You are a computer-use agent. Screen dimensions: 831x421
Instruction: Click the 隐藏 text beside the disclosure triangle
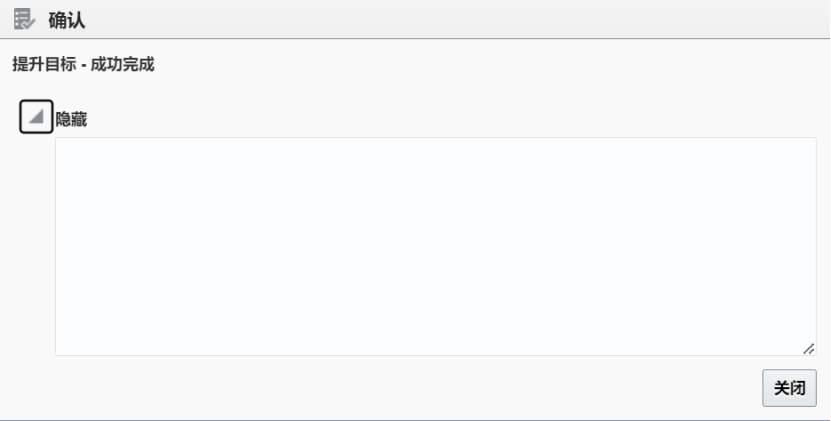pyautogui.click(x=71, y=119)
